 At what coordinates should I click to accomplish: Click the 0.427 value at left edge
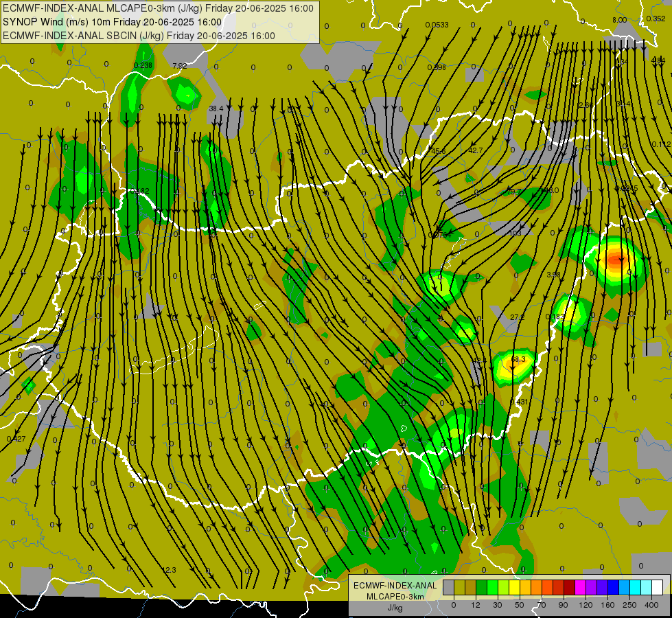click(16, 439)
